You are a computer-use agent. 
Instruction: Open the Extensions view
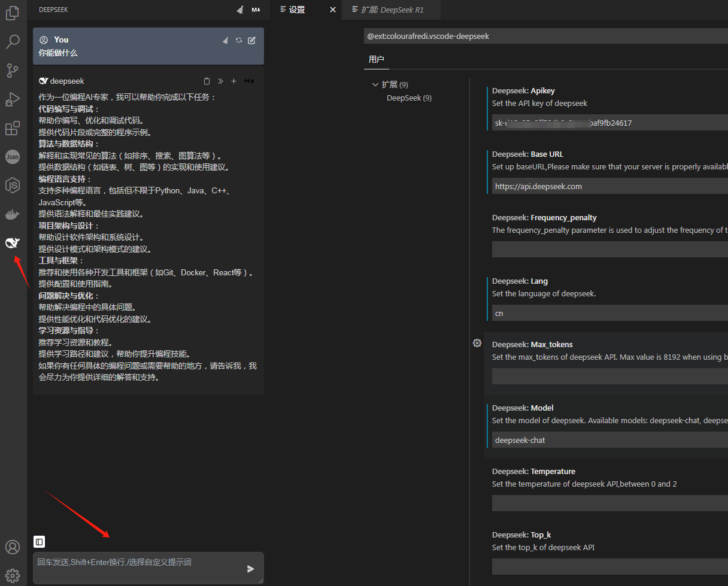tap(13, 128)
